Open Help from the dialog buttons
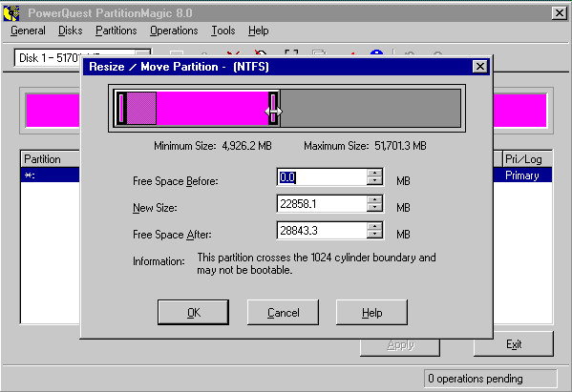Image resolution: width=572 pixels, height=392 pixels. [x=371, y=312]
